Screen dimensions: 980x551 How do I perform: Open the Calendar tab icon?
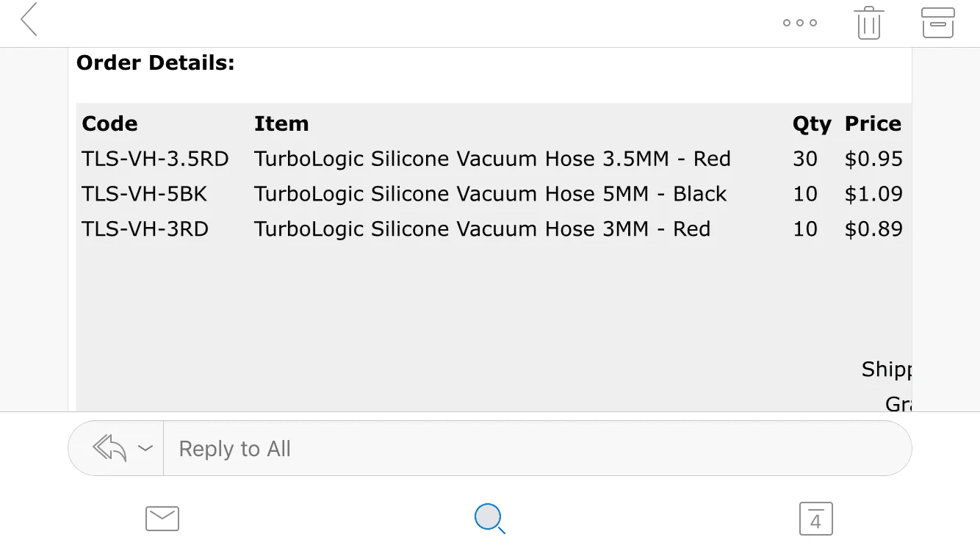[815, 518]
